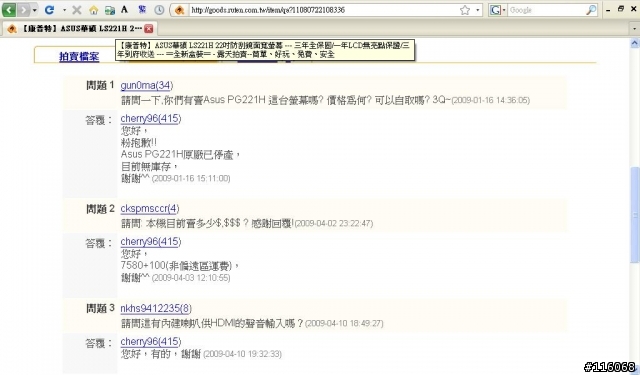
Task: Click the text '7580+100(非偏遠區運費)'
Action: click(177, 266)
